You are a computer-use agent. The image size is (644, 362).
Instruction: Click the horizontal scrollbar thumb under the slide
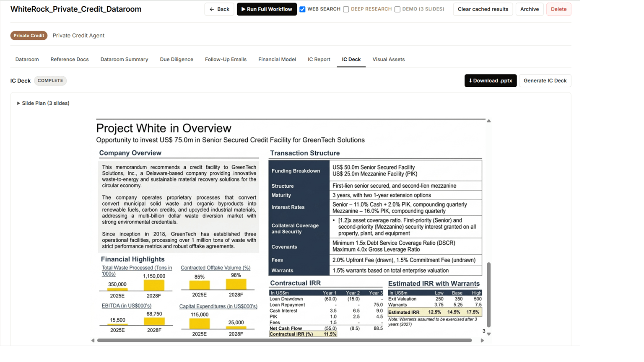[285, 341]
